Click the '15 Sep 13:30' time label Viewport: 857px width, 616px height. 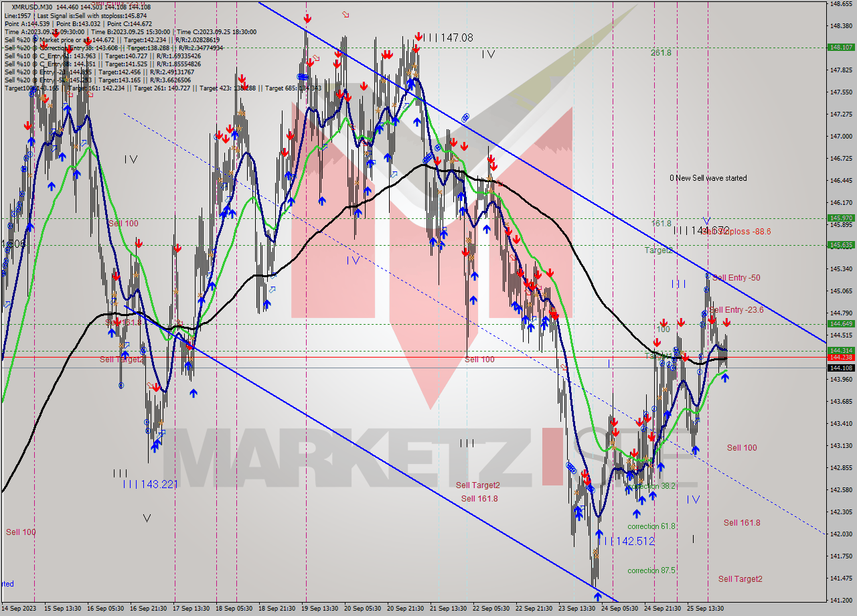tap(62, 609)
